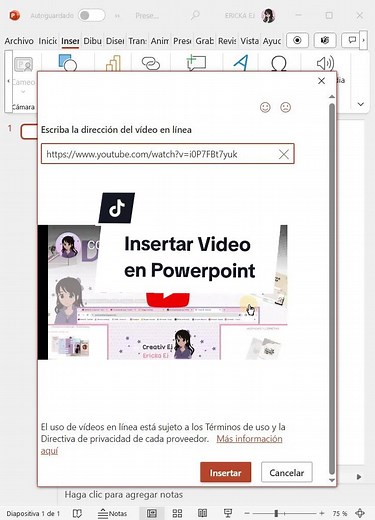Open the Text (A) ribbon icon
Viewport: 375px width, 520px height.
coord(241,63)
